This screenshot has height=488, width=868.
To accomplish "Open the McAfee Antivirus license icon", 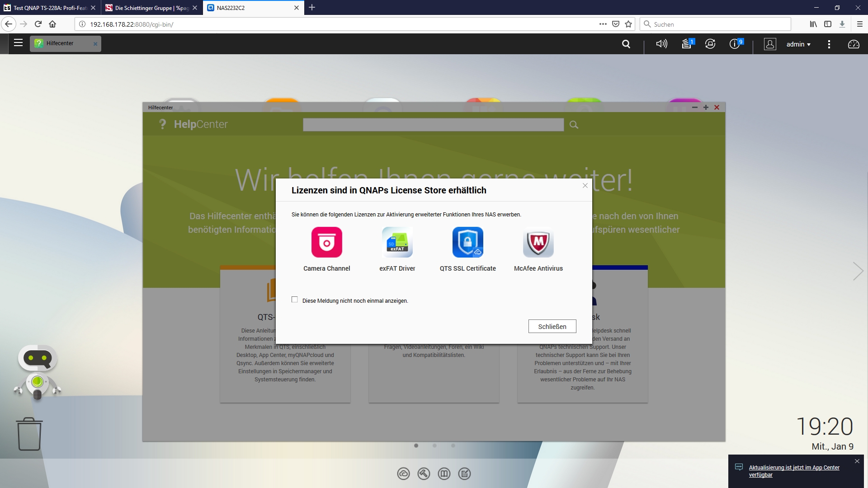I will (538, 242).
